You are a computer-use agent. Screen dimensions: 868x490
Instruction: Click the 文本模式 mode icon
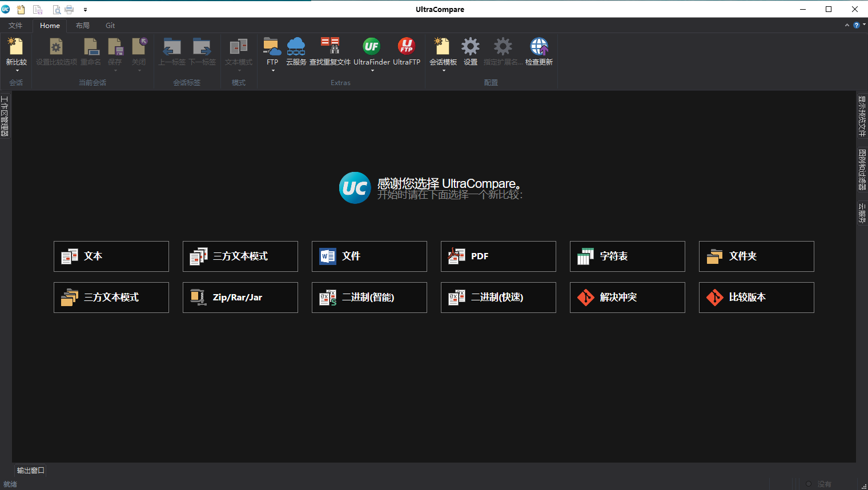239,47
